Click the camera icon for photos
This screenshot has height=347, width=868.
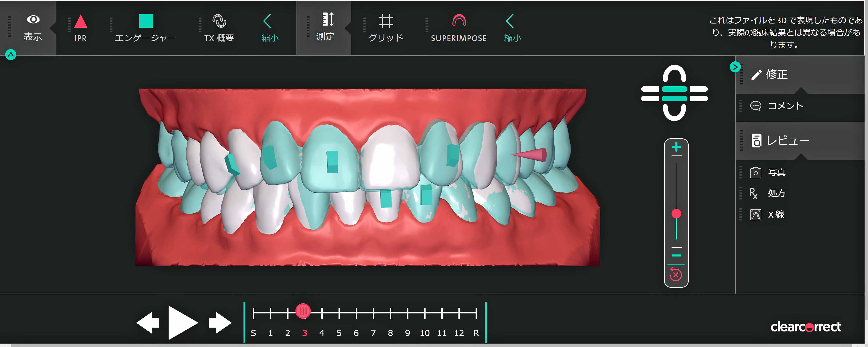click(755, 173)
